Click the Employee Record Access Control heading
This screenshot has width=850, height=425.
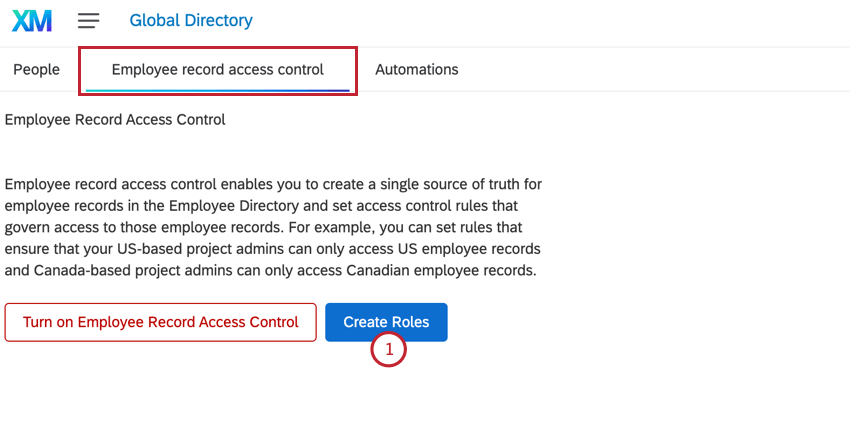click(115, 120)
